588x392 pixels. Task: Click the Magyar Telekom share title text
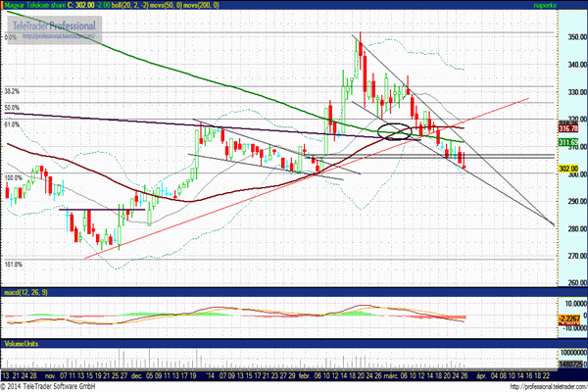point(35,5)
